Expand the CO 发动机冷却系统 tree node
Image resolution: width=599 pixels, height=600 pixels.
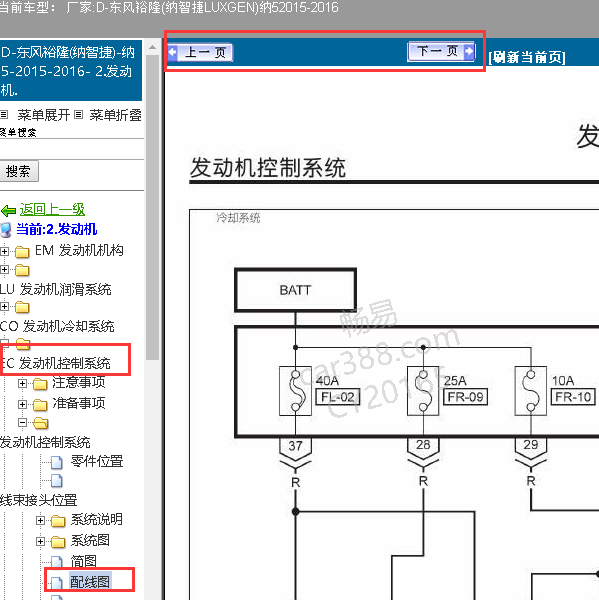[4, 307]
